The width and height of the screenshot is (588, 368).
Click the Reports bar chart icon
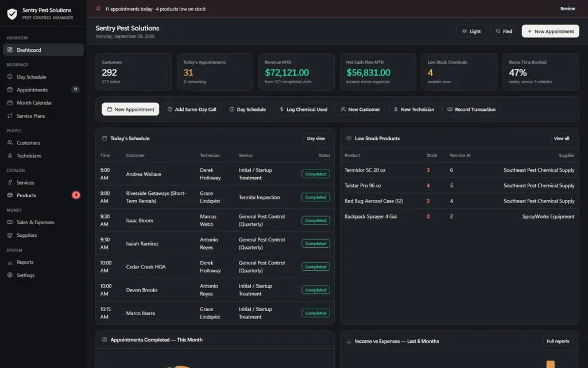click(10, 262)
